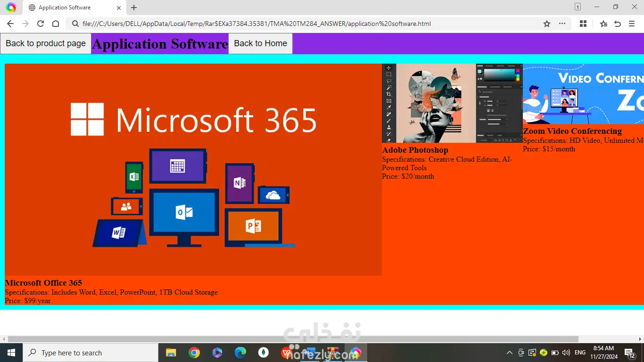Open Microsoft Edge from the taskbar
This screenshot has height=362, width=644.
(x=240, y=353)
